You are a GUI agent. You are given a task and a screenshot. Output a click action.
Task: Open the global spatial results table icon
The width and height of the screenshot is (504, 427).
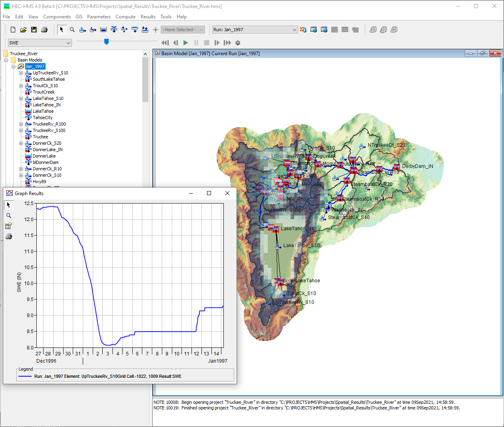coord(324,30)
